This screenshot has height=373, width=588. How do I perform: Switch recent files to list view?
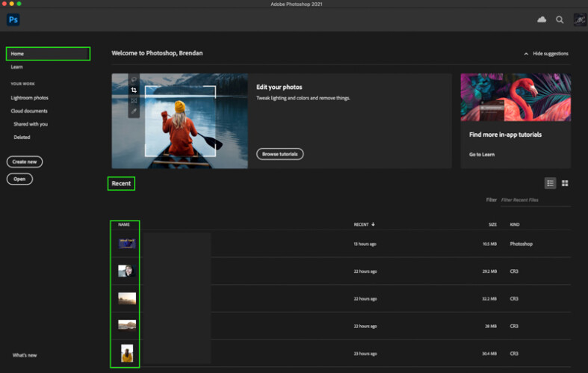[x=550, y=183]
